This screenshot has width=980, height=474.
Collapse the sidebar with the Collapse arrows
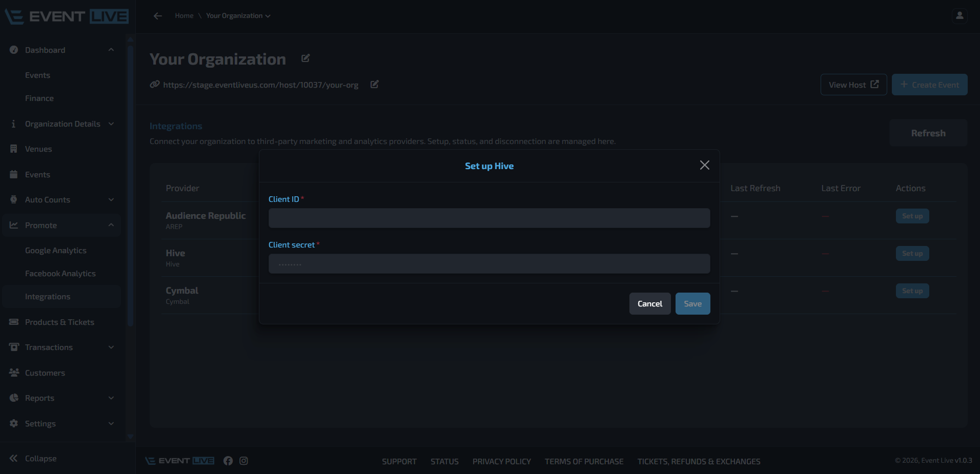[13, 458]
